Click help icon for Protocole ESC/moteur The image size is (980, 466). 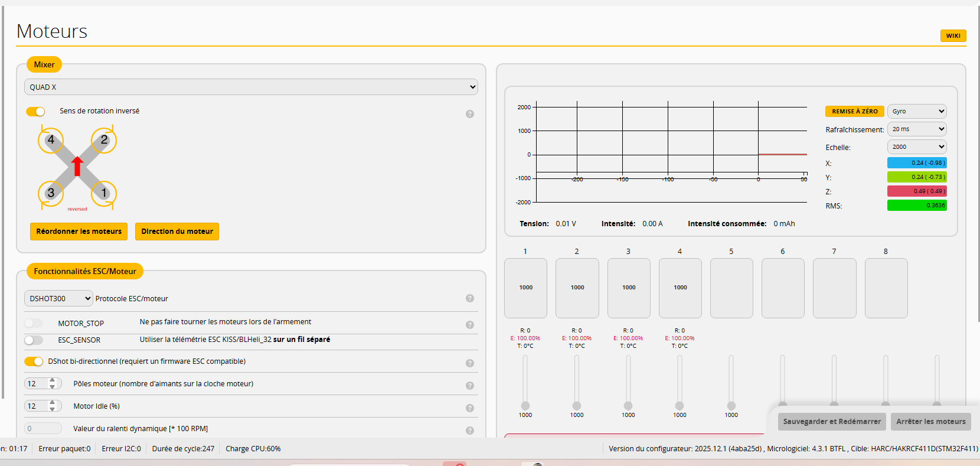(469, 298)
